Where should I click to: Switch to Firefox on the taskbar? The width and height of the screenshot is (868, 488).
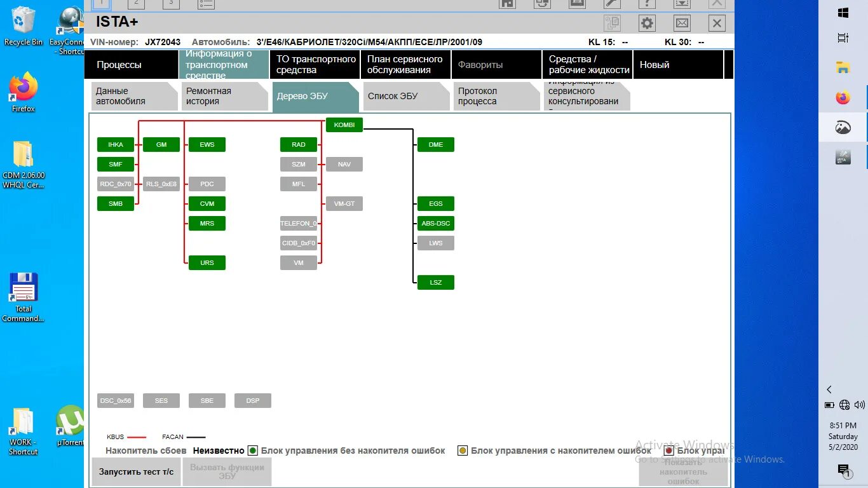(843, 98)
